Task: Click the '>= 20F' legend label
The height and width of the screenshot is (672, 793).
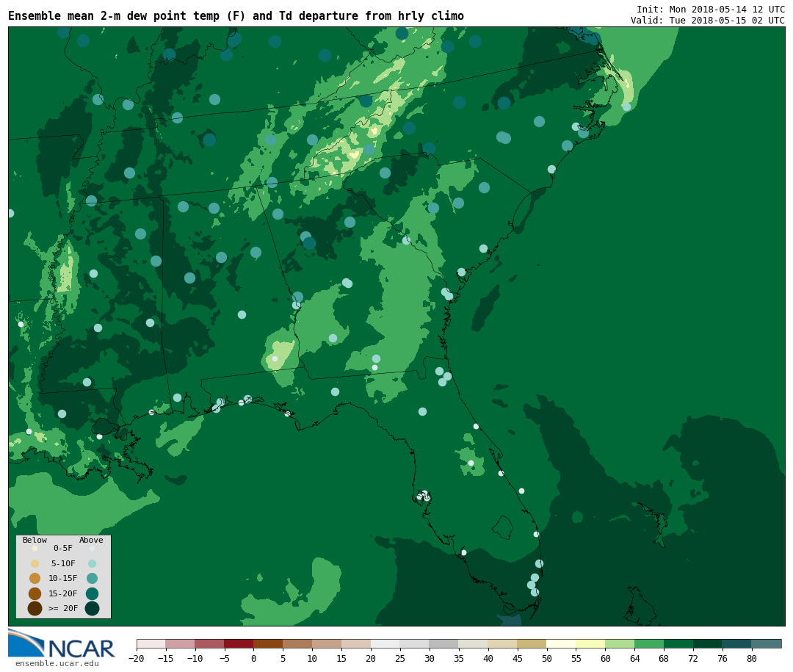Action: (x=63, y=608)
